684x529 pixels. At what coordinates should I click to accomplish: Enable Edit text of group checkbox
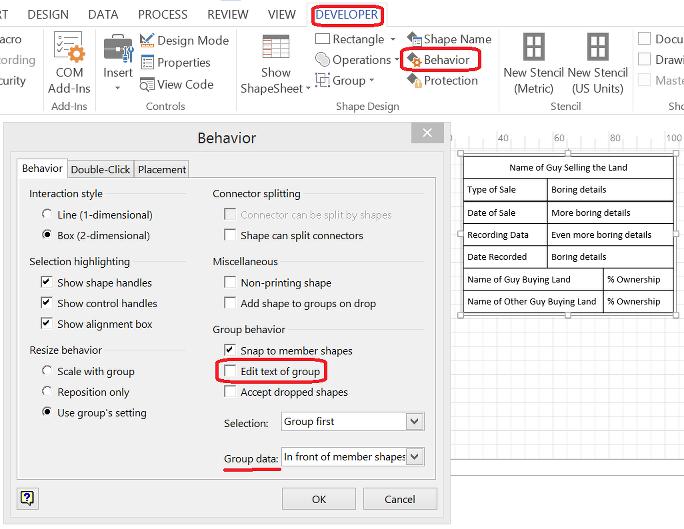[x=230, y=372]
